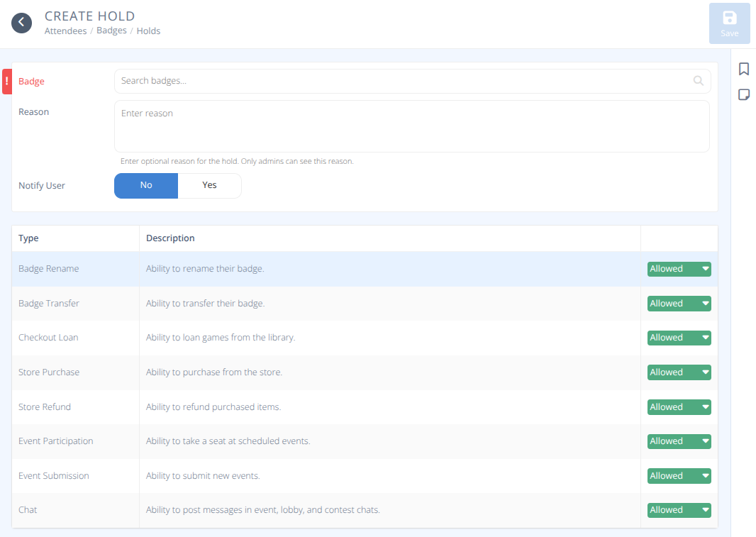
Task: Open the Badge Rename permission dropdown
Action: (679, 269)
